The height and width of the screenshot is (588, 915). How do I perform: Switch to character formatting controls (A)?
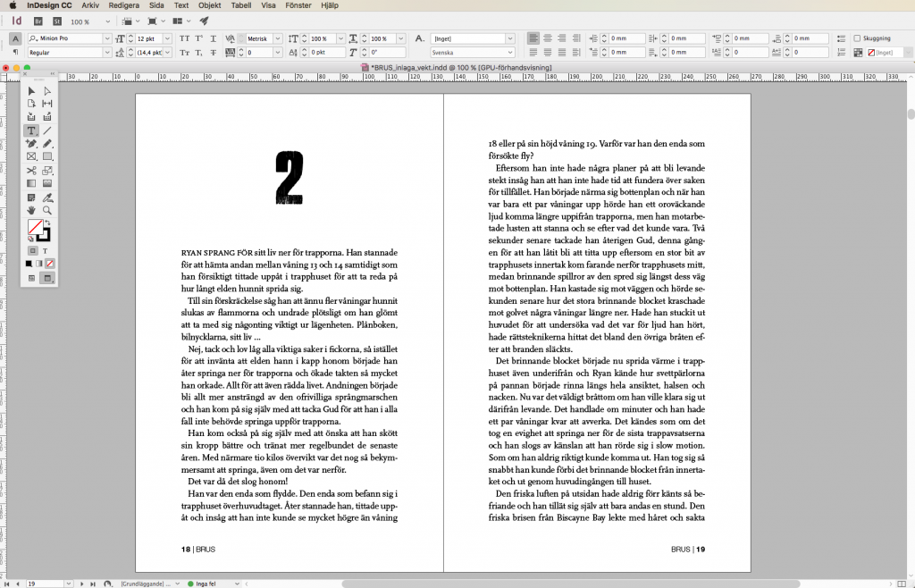(x=16, y=38)
